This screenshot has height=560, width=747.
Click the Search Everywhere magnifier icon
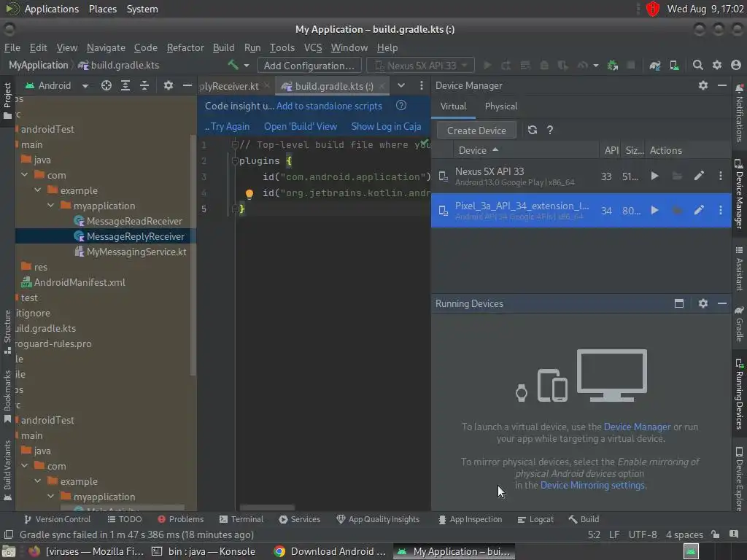(698, 65)
